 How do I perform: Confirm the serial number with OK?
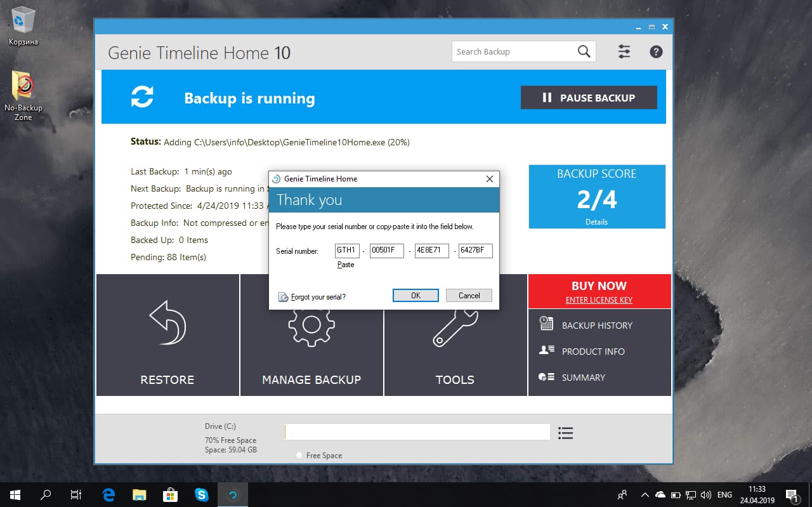click(x=416, y=295)
